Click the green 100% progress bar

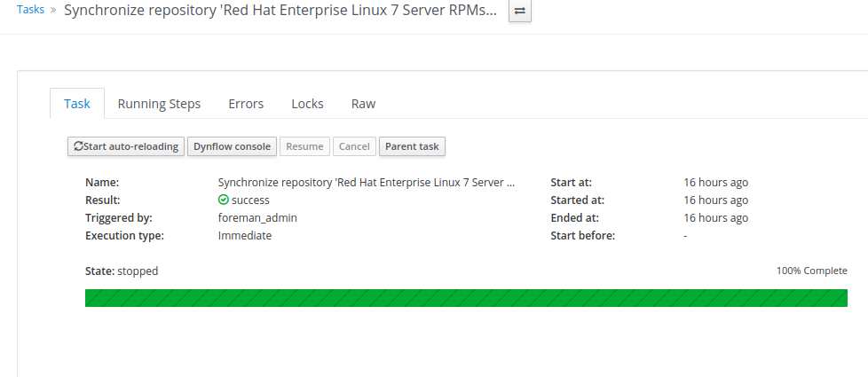[x=466, y=298]
